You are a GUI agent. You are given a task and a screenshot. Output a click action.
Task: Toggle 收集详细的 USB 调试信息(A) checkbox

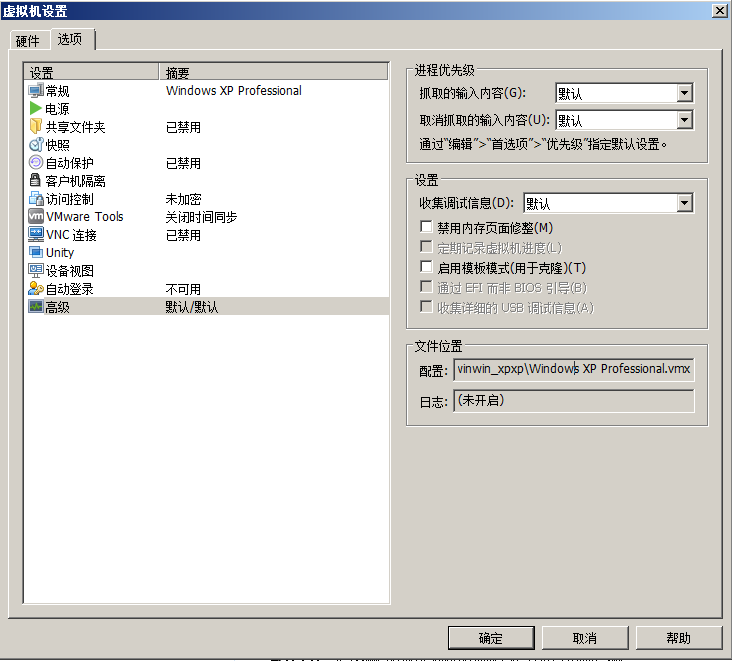(x=426, y=307)
